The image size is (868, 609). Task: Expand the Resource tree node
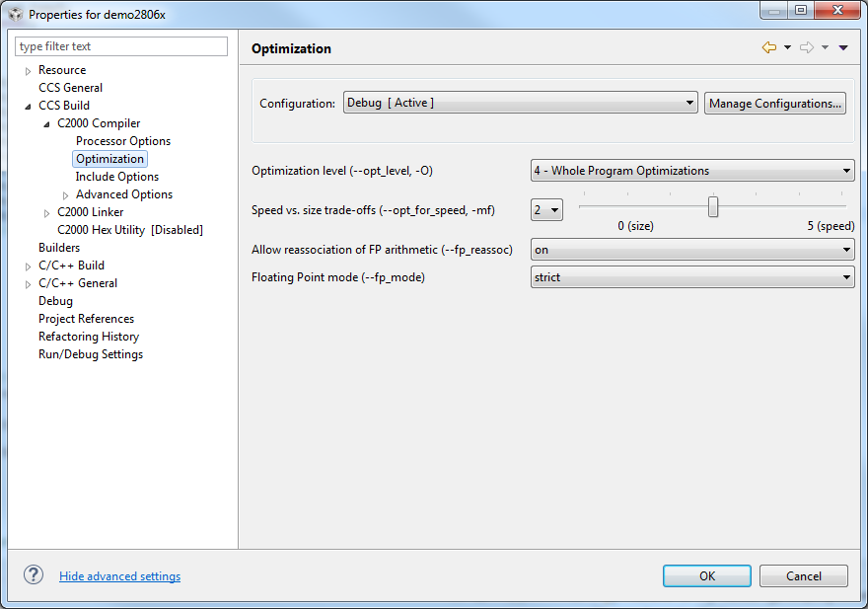coord(28,71)
